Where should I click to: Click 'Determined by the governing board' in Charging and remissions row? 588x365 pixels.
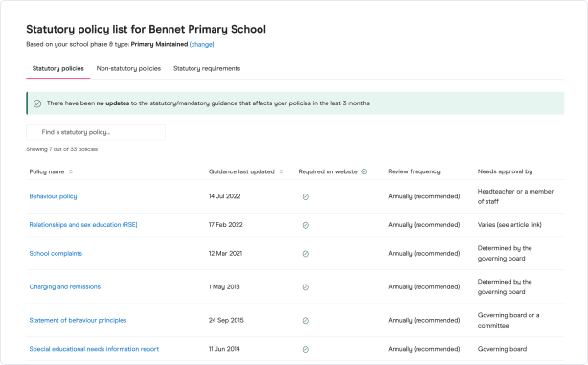pyautogui.click(x=505, y=287)
